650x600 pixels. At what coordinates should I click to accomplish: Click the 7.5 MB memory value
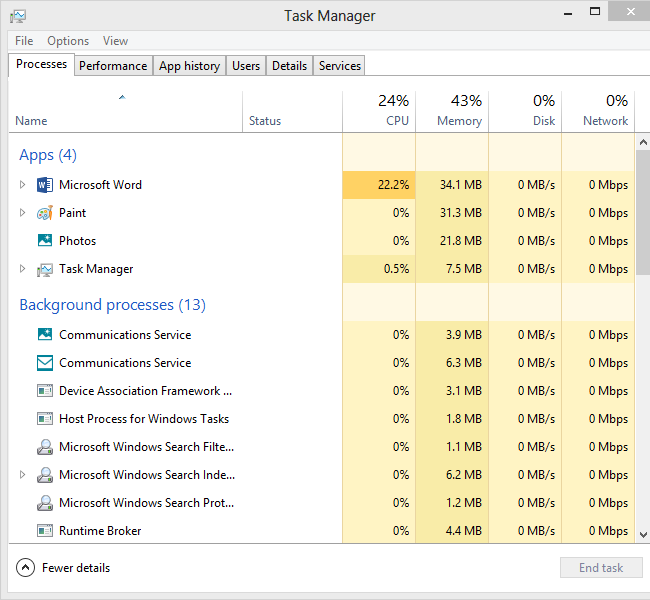pyautogui.click(x=464, y=269)
